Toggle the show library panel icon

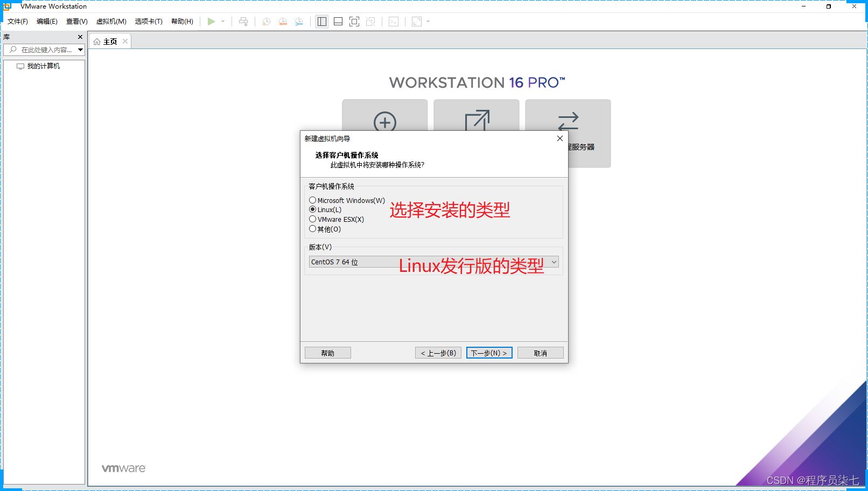coord(321,22)
